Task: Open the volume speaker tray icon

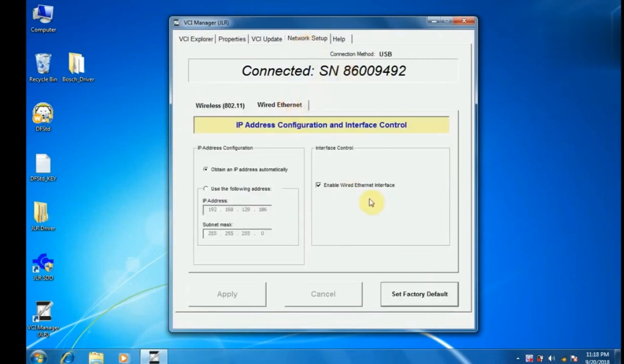Action: pos(552,359)
